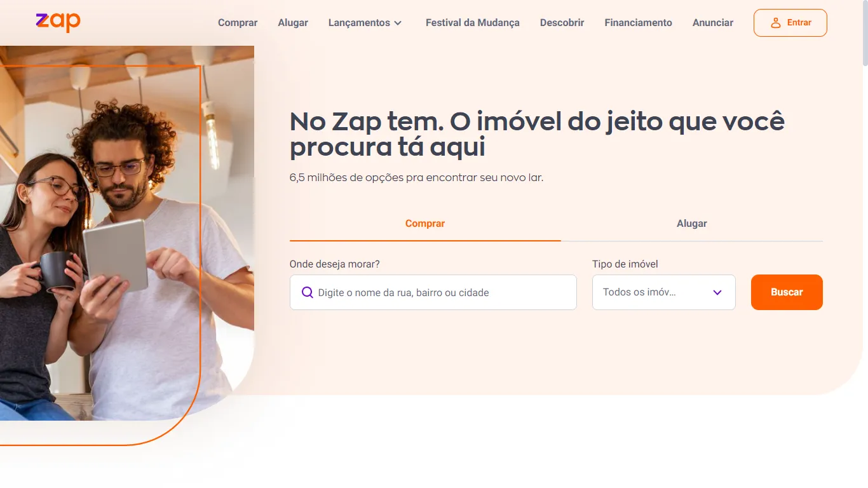868x488 pixels.
Task: Switch to the Alugar search tab
Action: [692, 224]
